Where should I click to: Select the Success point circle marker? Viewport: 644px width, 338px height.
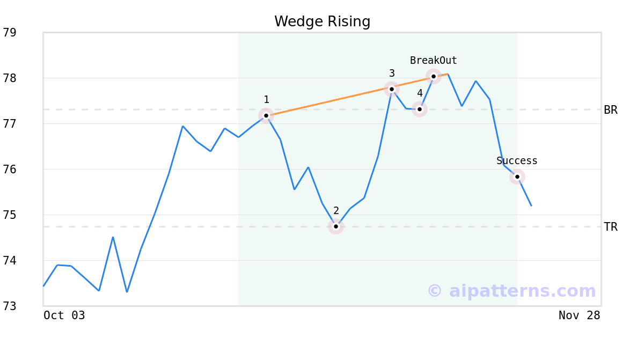point(517,177)
